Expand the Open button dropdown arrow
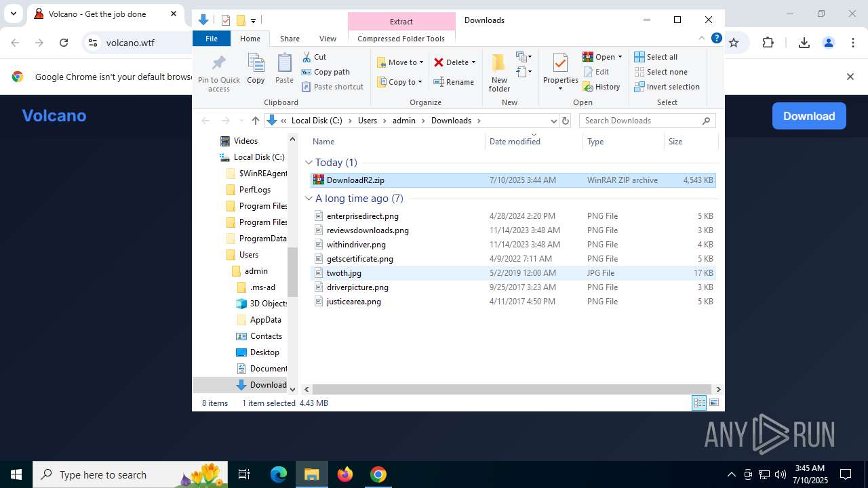868x488 pixels. pyautogui.click(x=620, y=57)
